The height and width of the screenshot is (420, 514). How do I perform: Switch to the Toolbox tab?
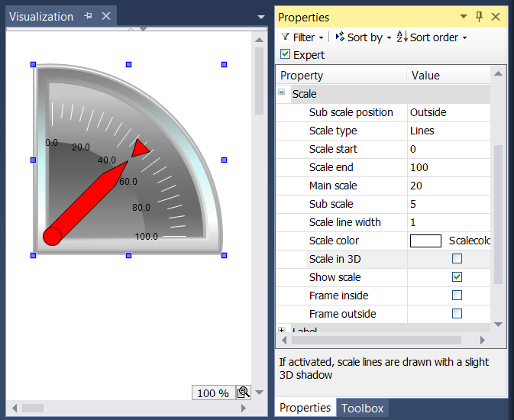(362, 409)
